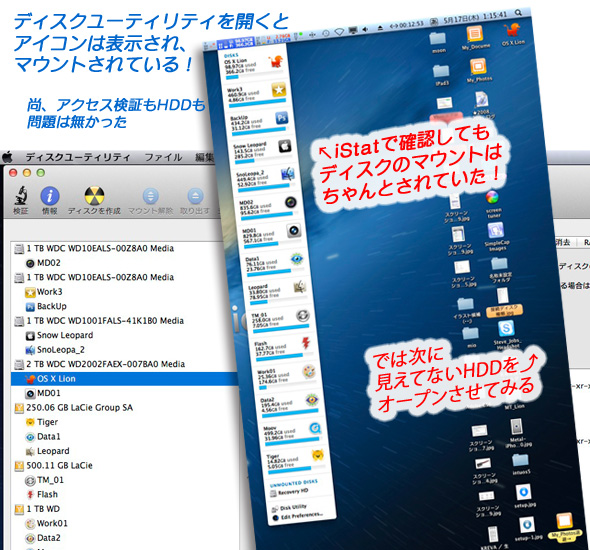Click OS X Lion drive icon on desktop
This screenshot has width=590, height=550.
tap(511, 29)
